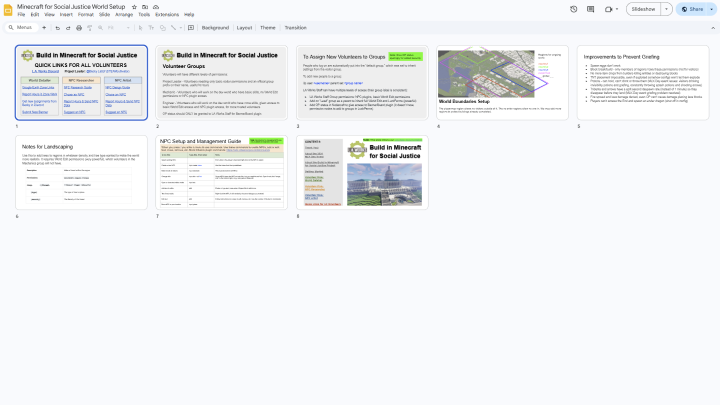Click the zoom magnifier icon

[100, 28]
